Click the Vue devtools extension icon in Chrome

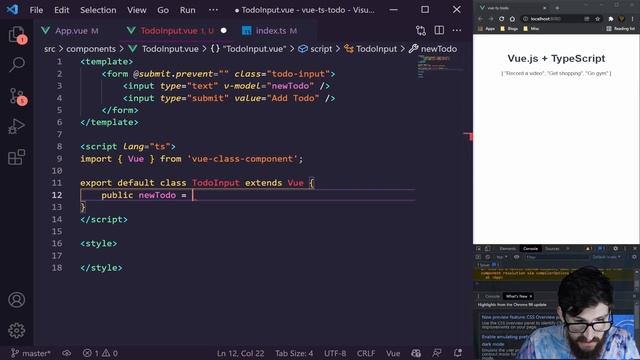622,19
